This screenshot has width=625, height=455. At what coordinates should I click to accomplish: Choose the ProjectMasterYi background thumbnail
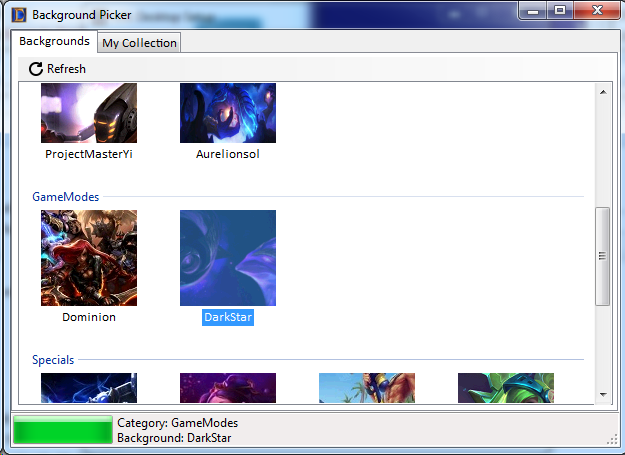point(89,113)
